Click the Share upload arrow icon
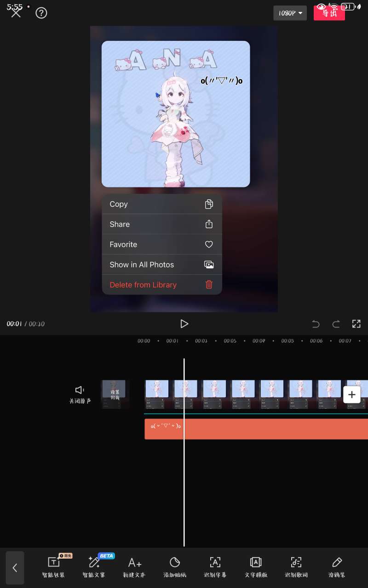Viewport: 368px width, 588px height. point(209,224)
